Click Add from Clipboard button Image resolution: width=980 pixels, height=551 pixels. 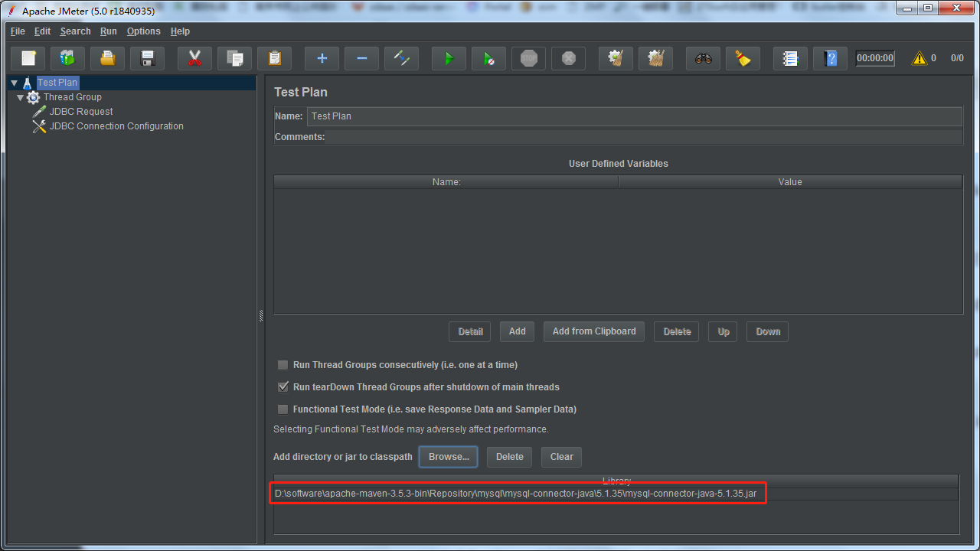click(594, 331)
